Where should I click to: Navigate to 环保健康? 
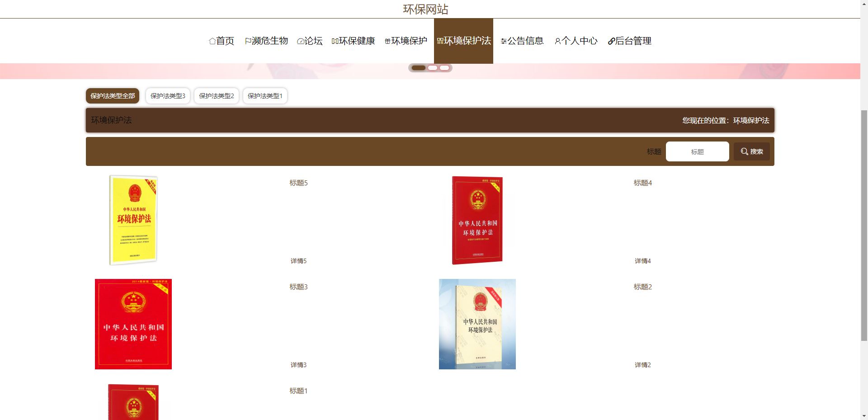[354, 41]
